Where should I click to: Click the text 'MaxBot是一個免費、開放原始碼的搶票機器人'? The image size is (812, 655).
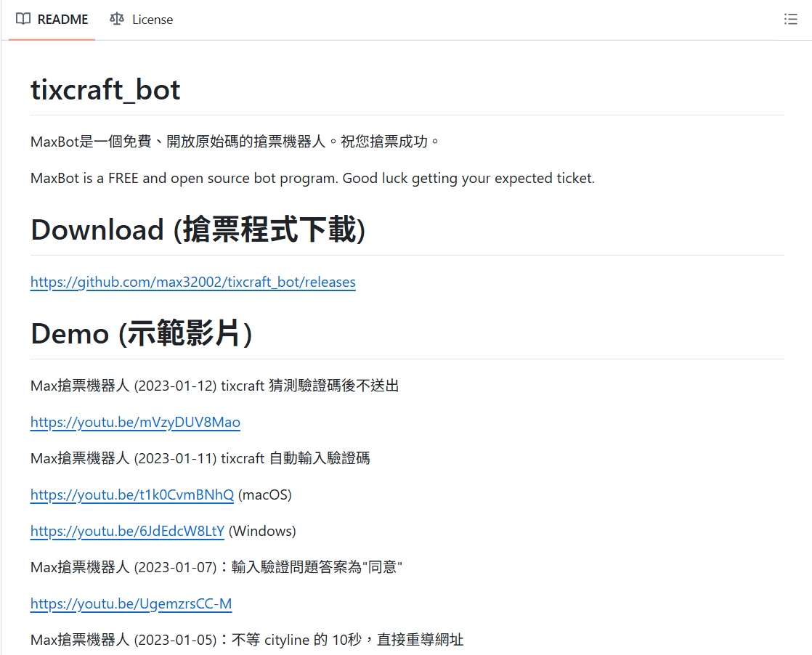[x=178, y=142]
